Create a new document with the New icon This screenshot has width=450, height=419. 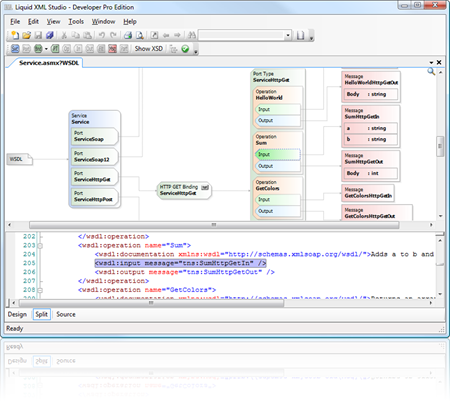15,35
